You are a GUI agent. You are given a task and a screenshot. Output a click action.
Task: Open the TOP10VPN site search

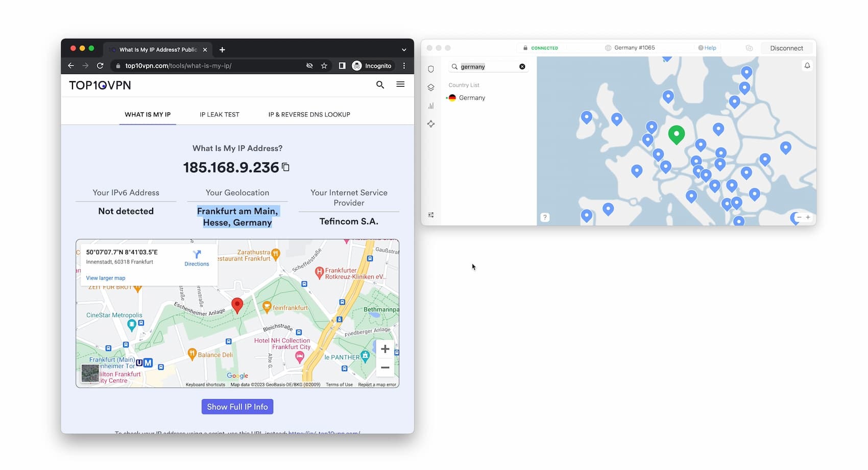pos(380,85)
